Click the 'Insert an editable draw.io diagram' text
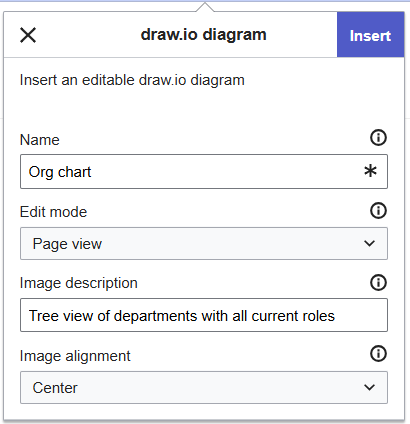Screen dimensions: 410x424 [132, 80]
